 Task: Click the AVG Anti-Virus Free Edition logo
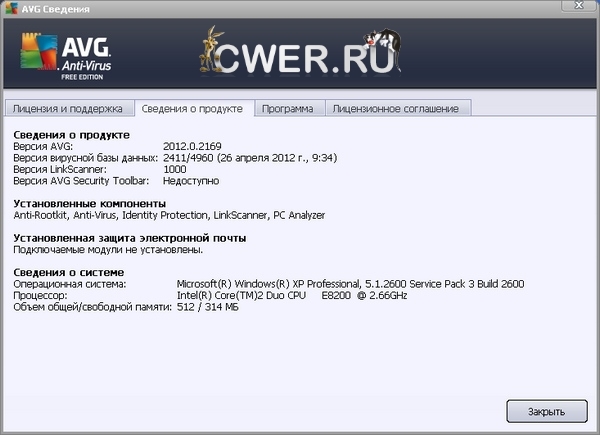pyautogui.click(x=64, y=57)
